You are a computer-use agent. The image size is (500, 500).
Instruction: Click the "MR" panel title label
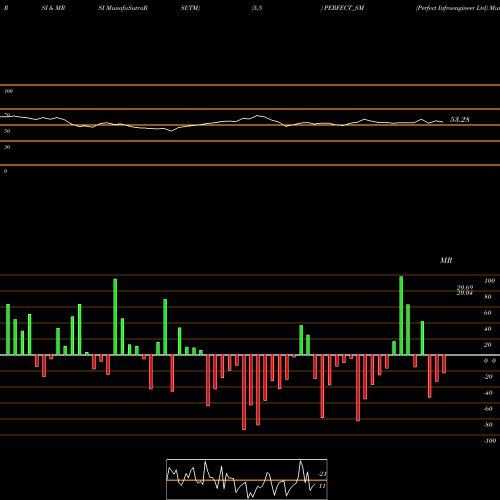(446, 260)
